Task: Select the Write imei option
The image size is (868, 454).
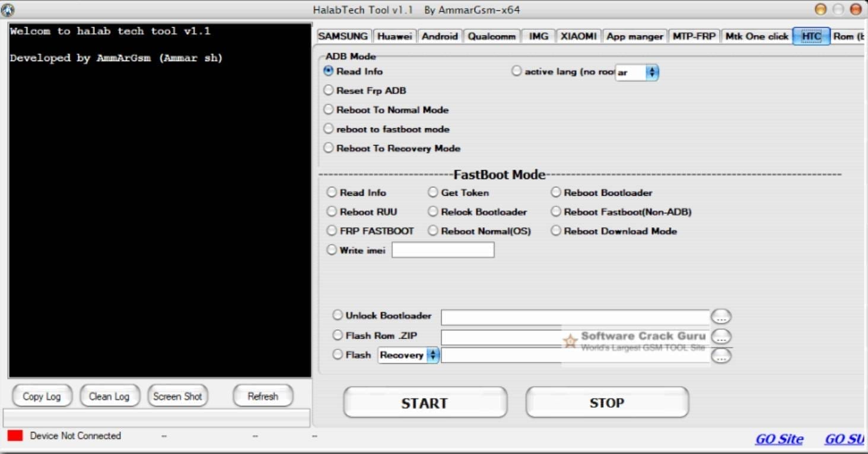Action: coord(332,250)
